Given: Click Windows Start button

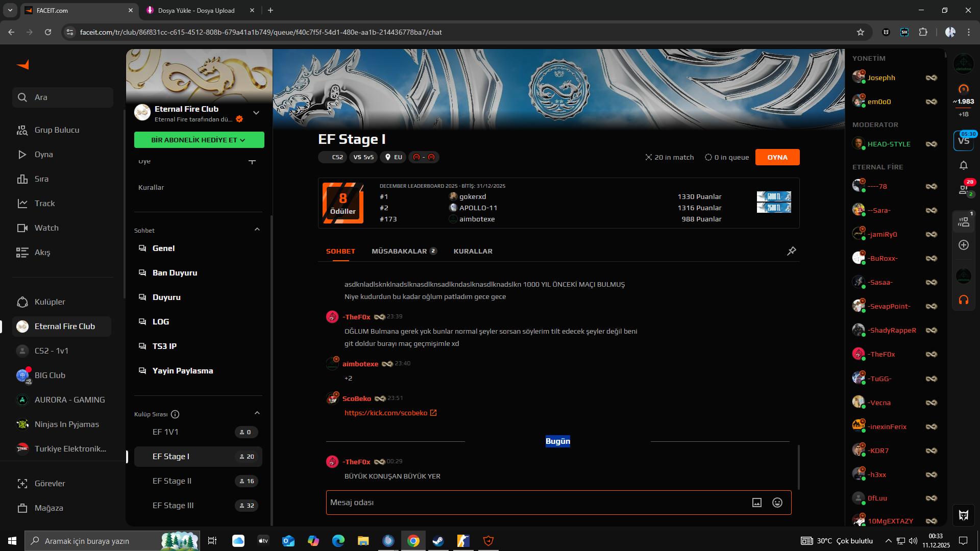Looking at the screenshot, I should point(12,541).
